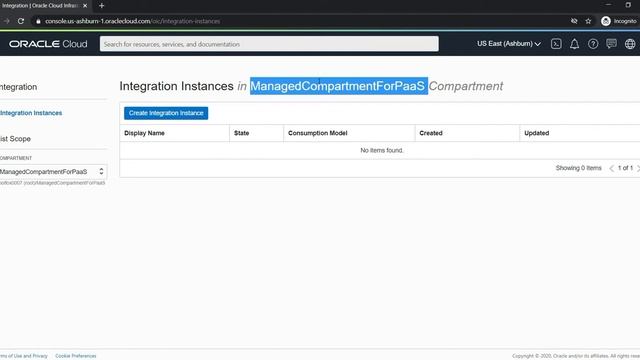Click the resource search field

[269, 44]
